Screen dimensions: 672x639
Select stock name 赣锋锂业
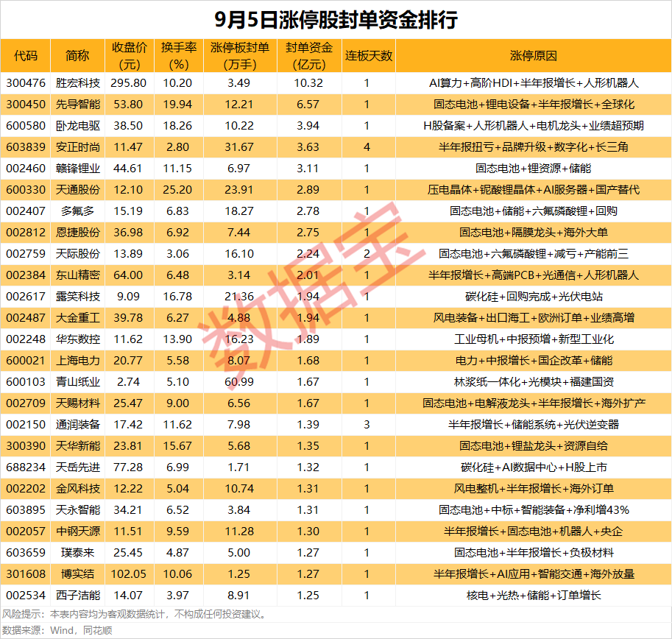coord(78,169)
